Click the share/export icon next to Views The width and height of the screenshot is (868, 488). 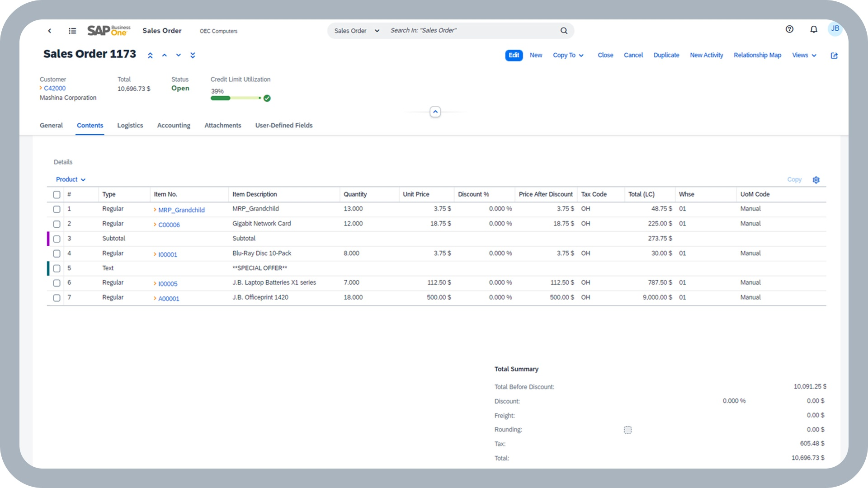(x=834, y=56)
